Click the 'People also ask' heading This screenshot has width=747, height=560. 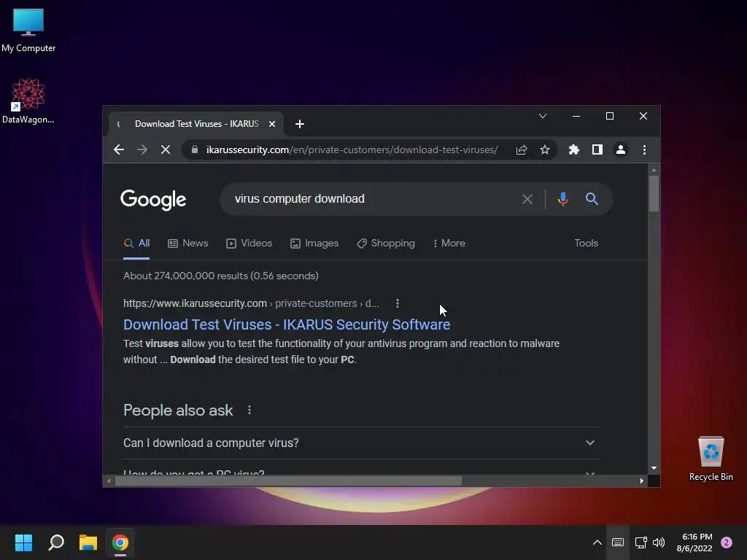178,410
